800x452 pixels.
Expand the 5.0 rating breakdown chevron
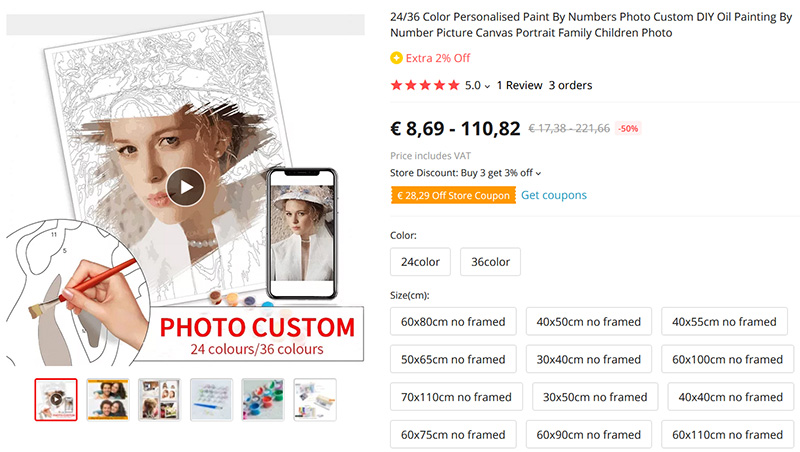pyautogui.click(x=488, y=86)
